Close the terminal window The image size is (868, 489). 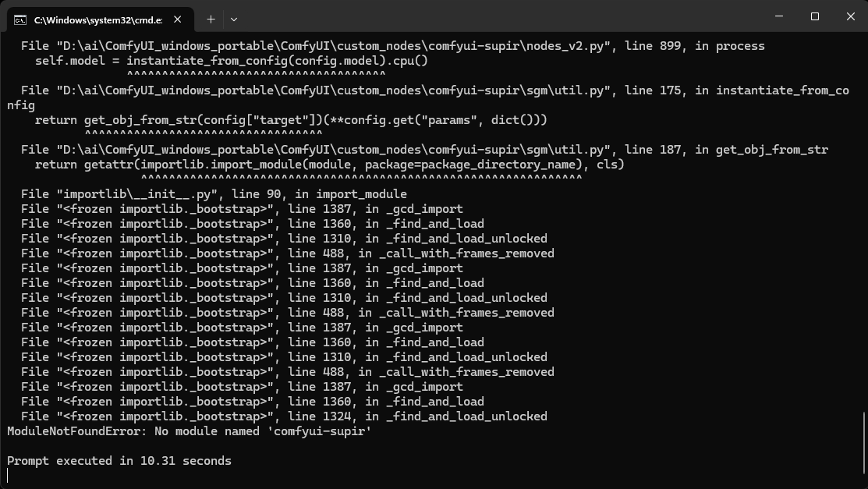(x=850, y=16)
